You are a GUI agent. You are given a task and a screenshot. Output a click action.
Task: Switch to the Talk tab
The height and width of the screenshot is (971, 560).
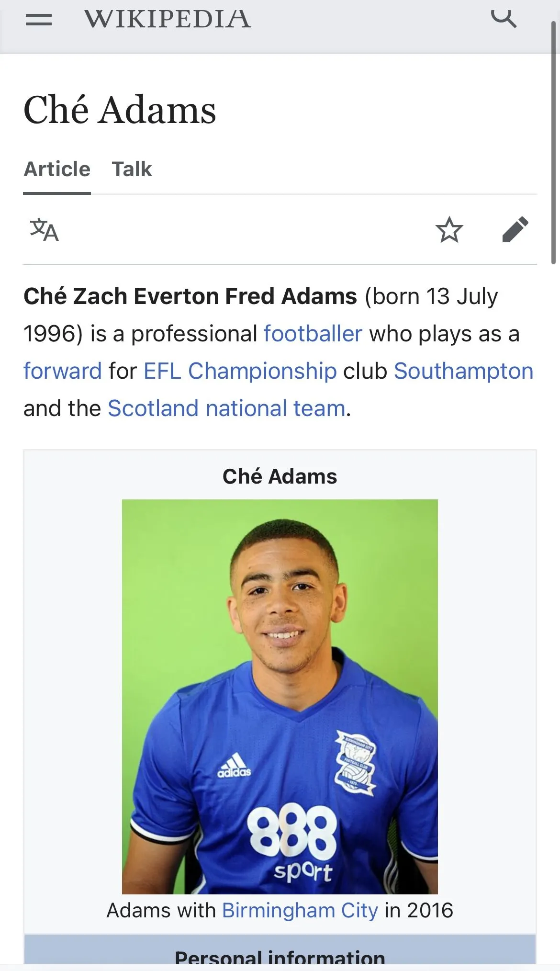tap(132, 169)
